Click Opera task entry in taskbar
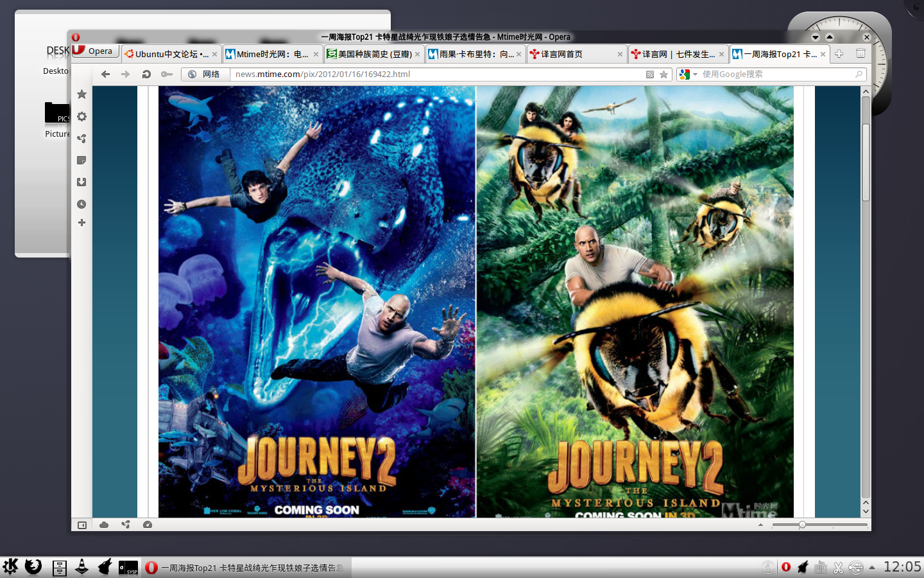Screen dimensions: 924x578 tap(246, 568)
